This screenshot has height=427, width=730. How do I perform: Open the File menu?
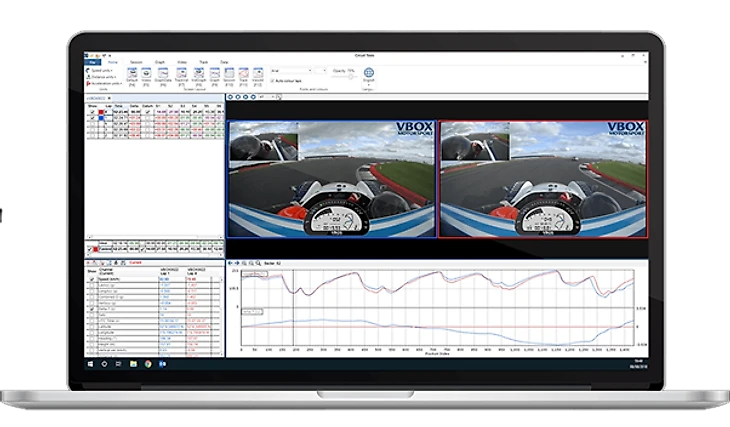pyautogui.click(x=92, y=62)
